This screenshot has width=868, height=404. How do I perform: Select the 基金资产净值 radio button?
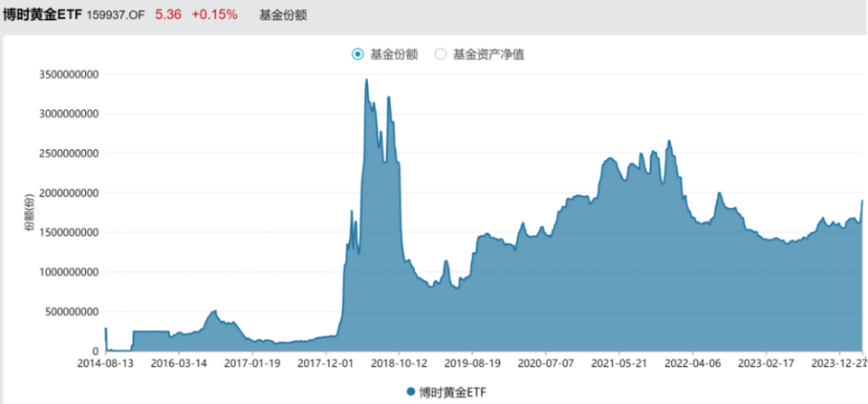tap(440, 55)
